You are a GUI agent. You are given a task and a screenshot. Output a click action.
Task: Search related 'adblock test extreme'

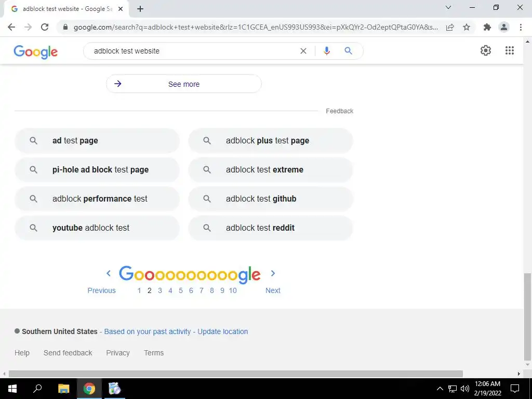271,170
